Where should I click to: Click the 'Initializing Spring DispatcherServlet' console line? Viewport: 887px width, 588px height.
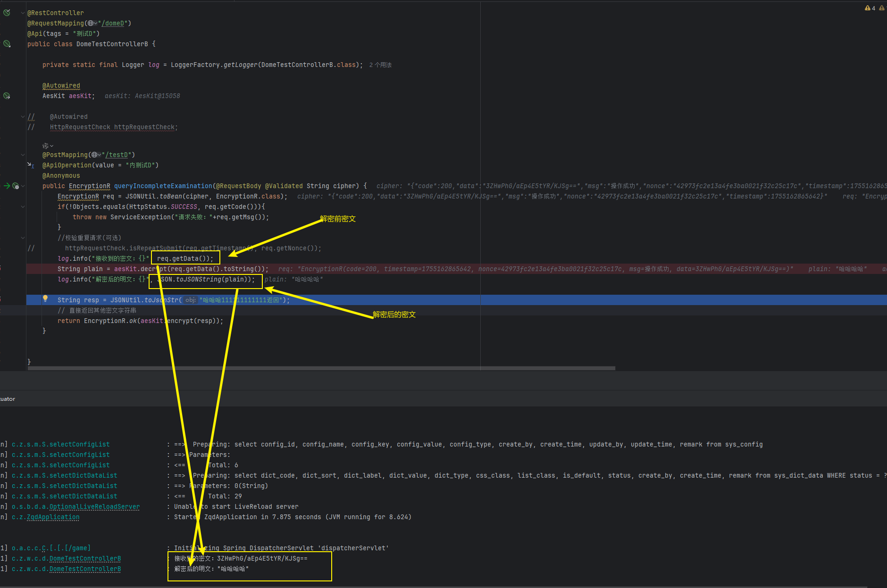click(282, 548)
